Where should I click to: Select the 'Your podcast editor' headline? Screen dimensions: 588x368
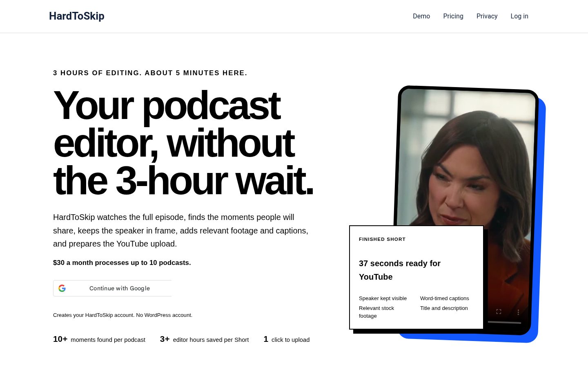tap(183, 143)
